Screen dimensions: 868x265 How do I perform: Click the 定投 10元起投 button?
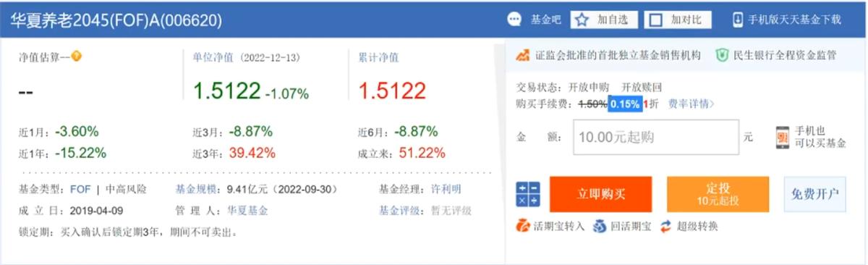pyautogui.click(x=718, y=194)
